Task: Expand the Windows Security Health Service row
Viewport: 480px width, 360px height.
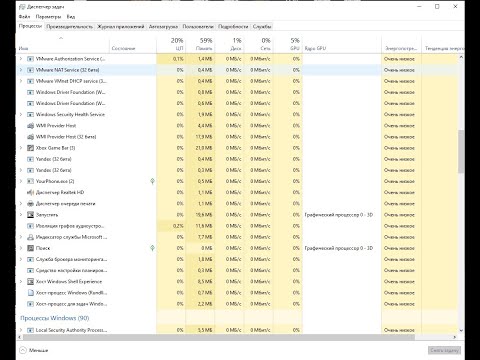Action: [x=21, y=114]
